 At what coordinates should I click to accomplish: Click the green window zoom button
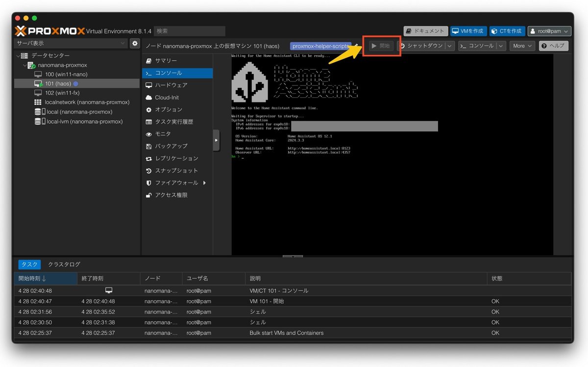tap(35, 18)
